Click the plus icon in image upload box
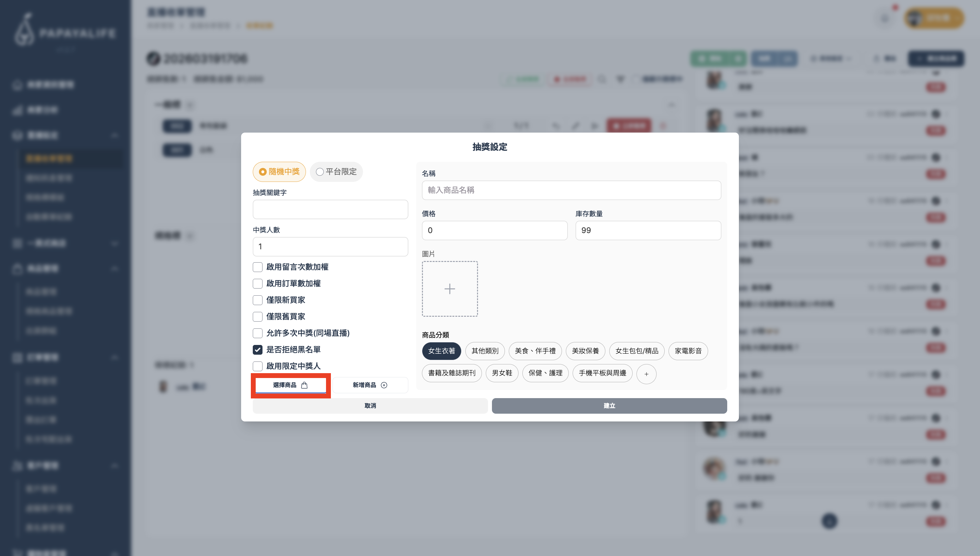The image size is (980, 556). pyautogui.click(x=449, y=289)
